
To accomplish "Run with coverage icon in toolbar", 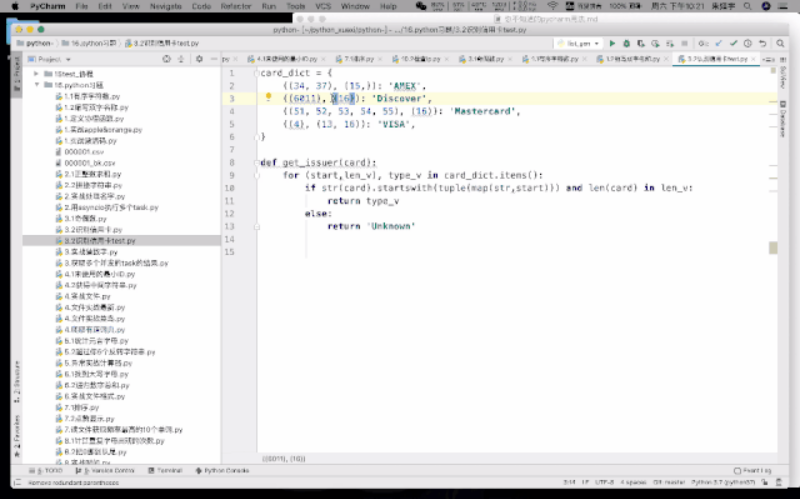I will pyautogui.click(x=641, y=44).
